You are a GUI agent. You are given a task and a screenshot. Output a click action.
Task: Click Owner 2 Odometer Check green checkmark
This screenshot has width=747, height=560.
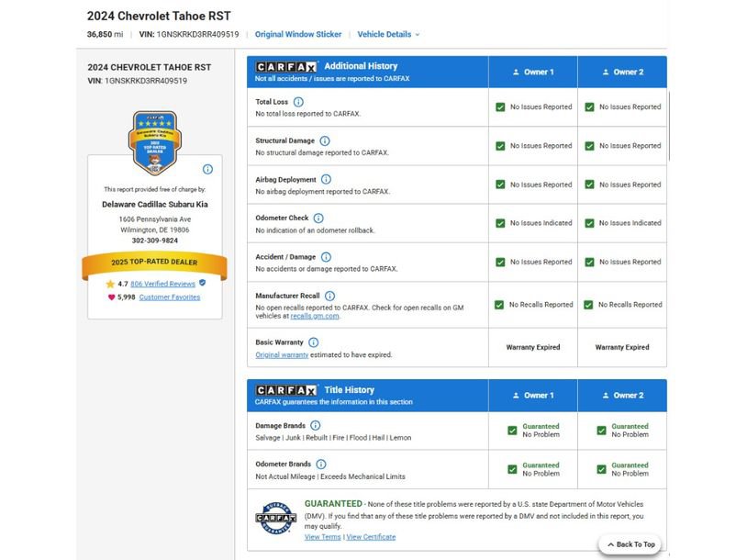[589, 223]
